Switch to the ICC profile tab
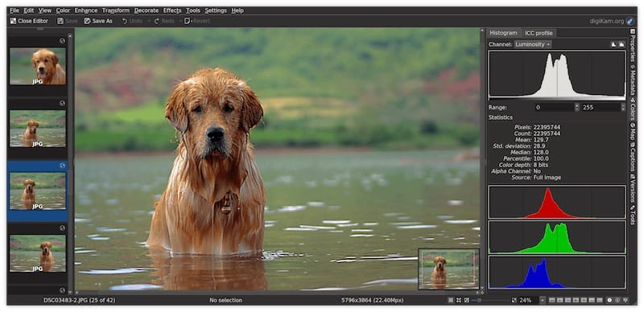 coord(539,33)
